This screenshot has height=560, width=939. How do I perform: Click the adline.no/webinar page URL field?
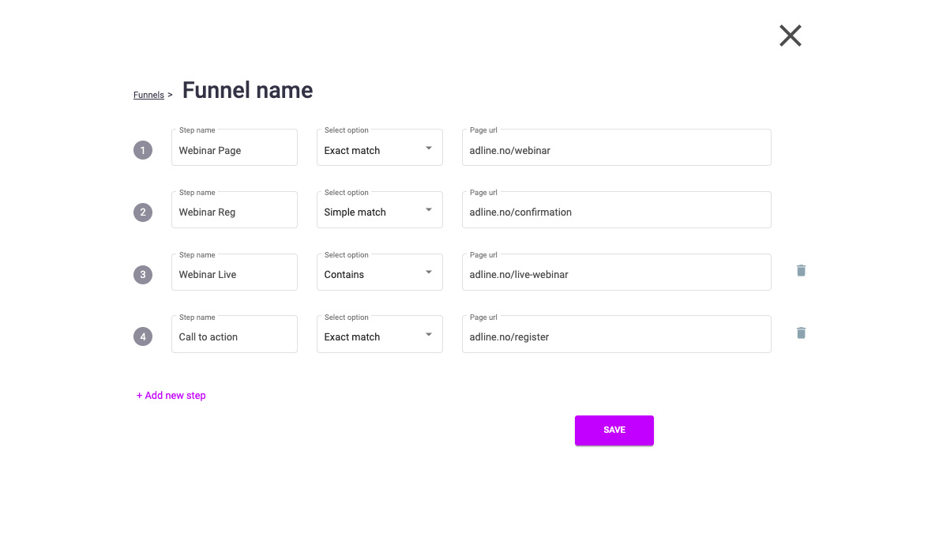616,150
